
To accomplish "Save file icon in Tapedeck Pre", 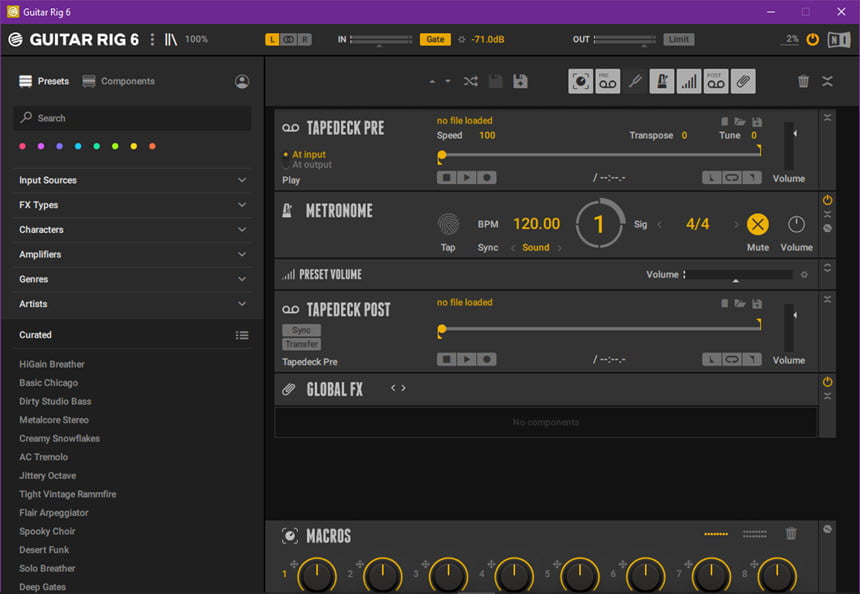I will (757, 122).
